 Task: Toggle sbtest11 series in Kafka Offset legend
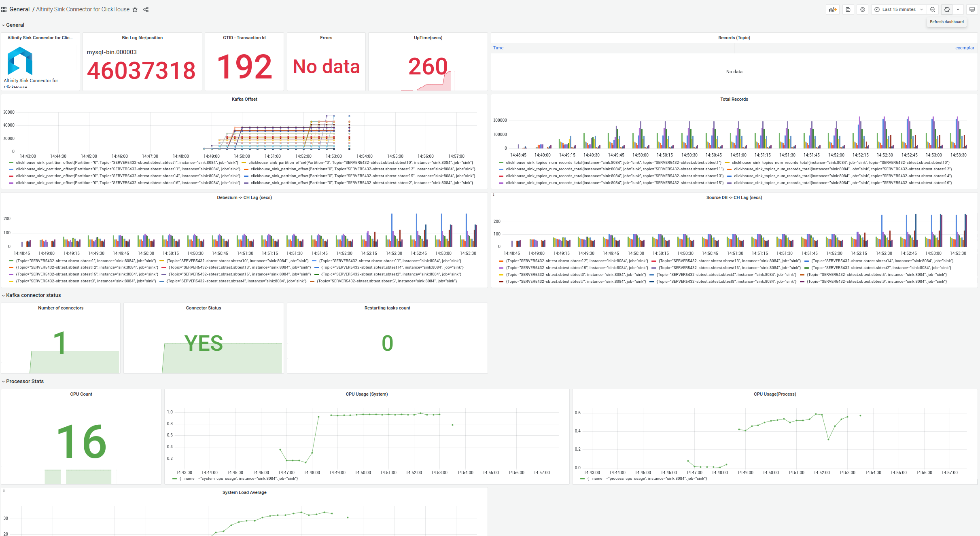128,169
